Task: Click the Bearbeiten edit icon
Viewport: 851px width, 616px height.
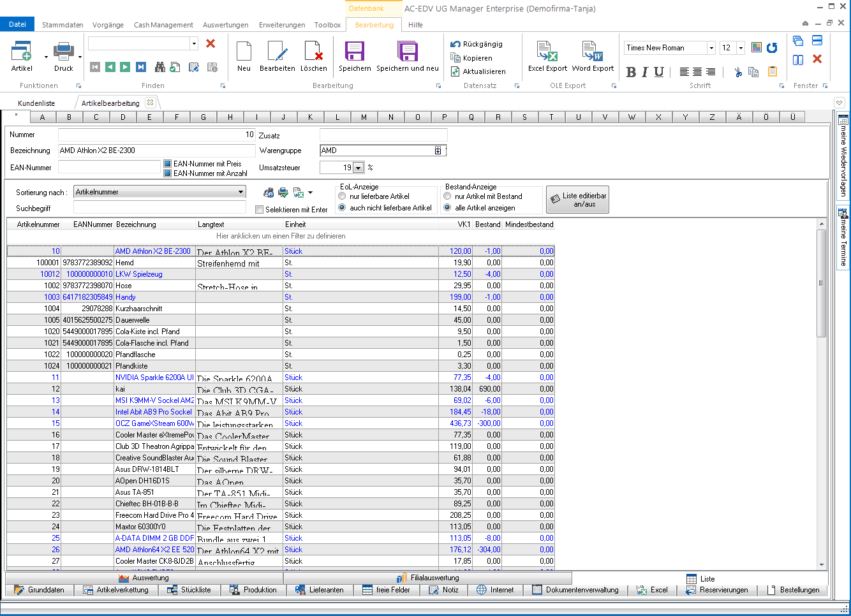Action: tap(277, 52)
